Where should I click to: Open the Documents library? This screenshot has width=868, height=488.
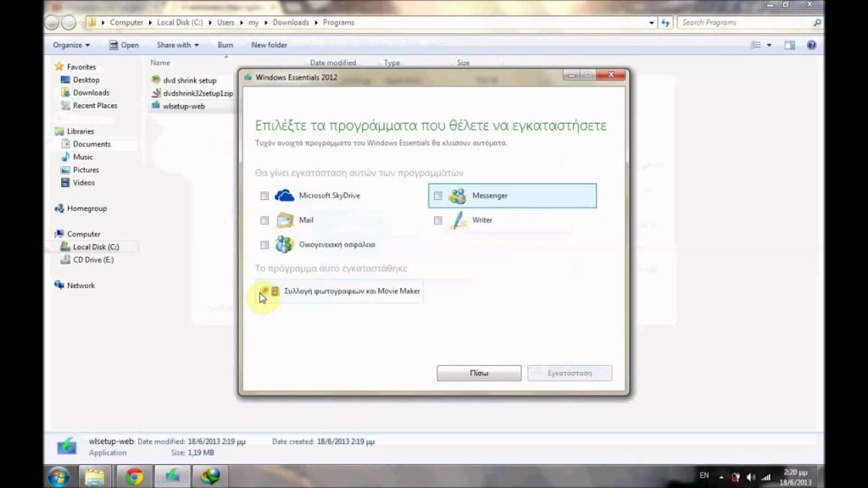point(92,144)
